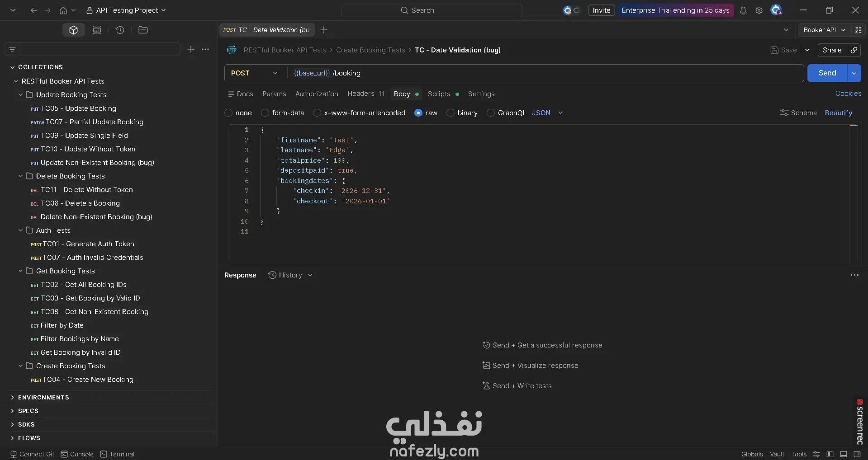Open the Docs tab
Image resolution: width=868 pixels, height=460 pixels.
240,94
